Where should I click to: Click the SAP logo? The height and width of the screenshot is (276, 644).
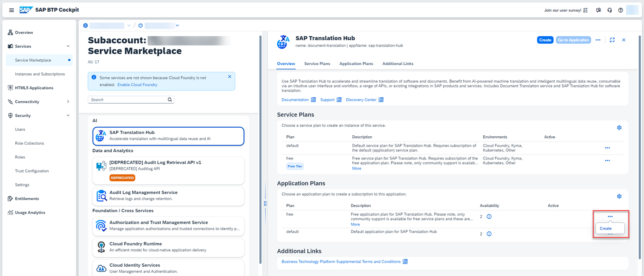click(25, 10)
